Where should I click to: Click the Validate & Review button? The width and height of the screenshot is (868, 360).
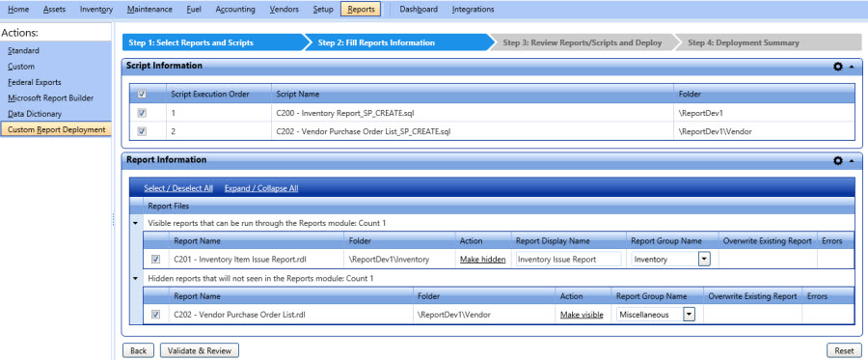200,350
